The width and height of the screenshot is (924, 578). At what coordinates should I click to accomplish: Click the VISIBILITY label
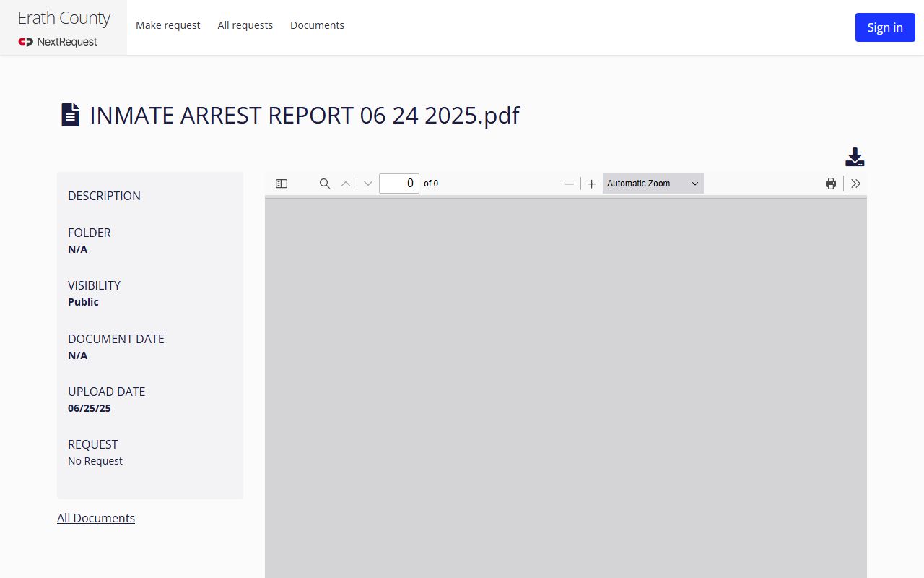point(94,285)
